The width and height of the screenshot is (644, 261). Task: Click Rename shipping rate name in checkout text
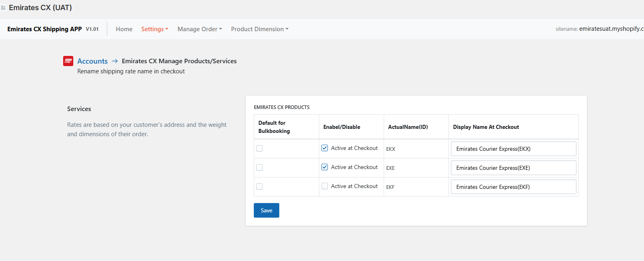coord(131,71)
